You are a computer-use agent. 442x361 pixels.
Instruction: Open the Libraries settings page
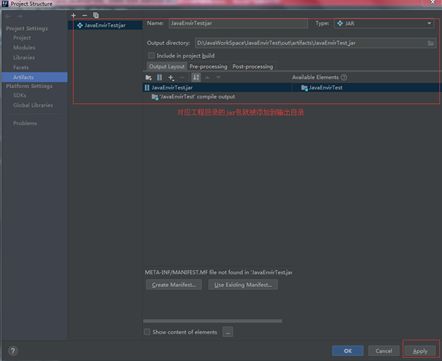coord(24,58)
